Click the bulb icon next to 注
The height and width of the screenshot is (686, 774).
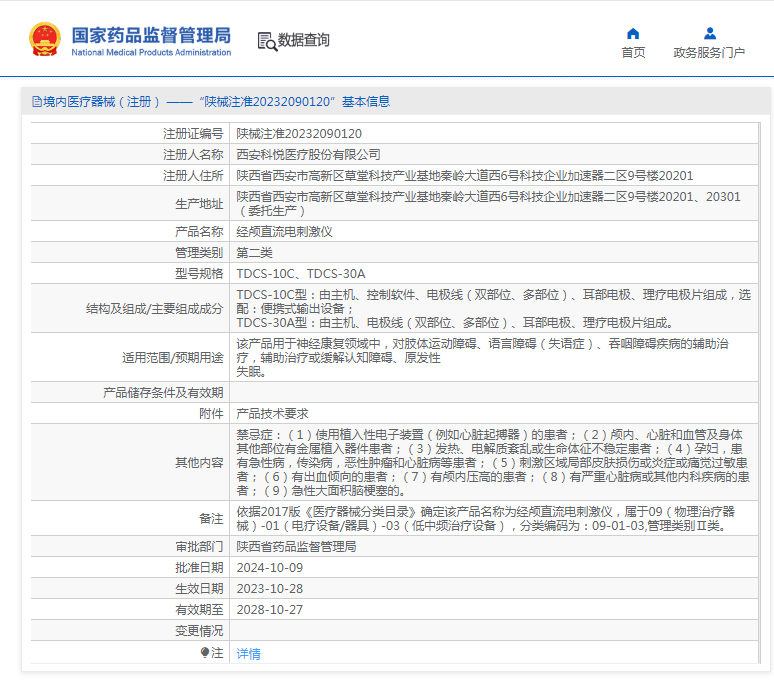tap(206, 653)
